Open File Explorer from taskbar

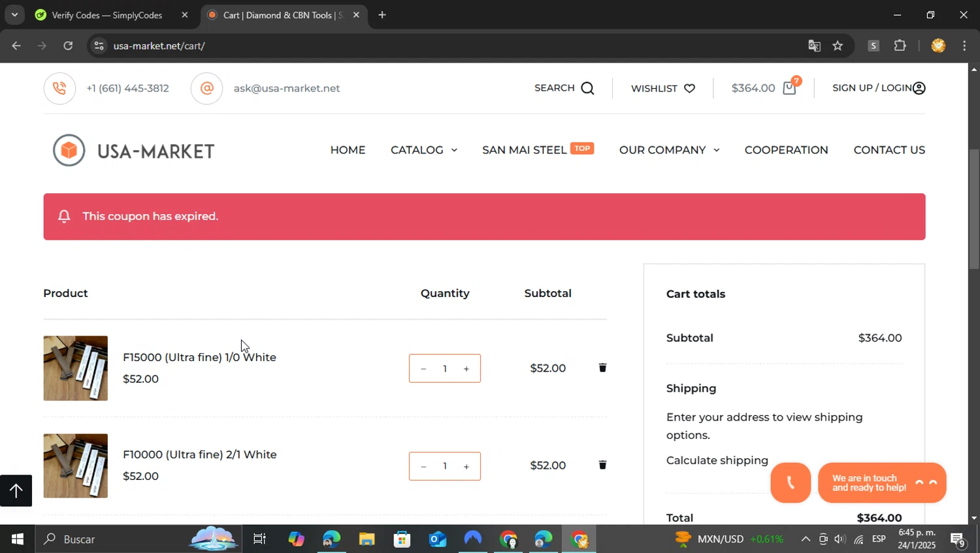coord(367,539)
